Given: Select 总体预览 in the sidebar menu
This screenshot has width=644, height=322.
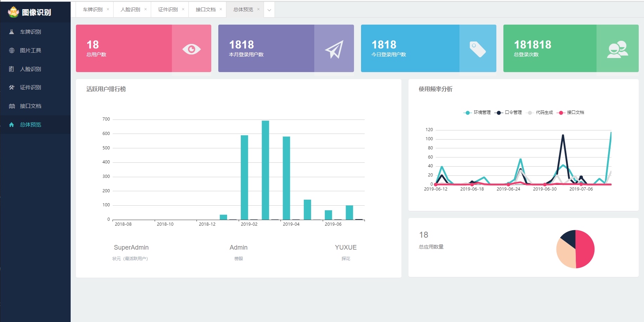Looking at the screenshot, I should (35, 124).
